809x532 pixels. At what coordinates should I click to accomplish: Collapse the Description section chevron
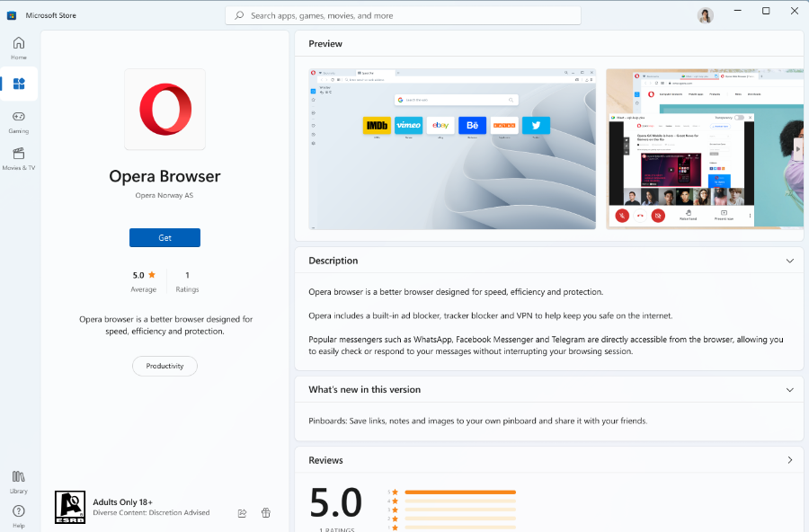pos(789,261)
